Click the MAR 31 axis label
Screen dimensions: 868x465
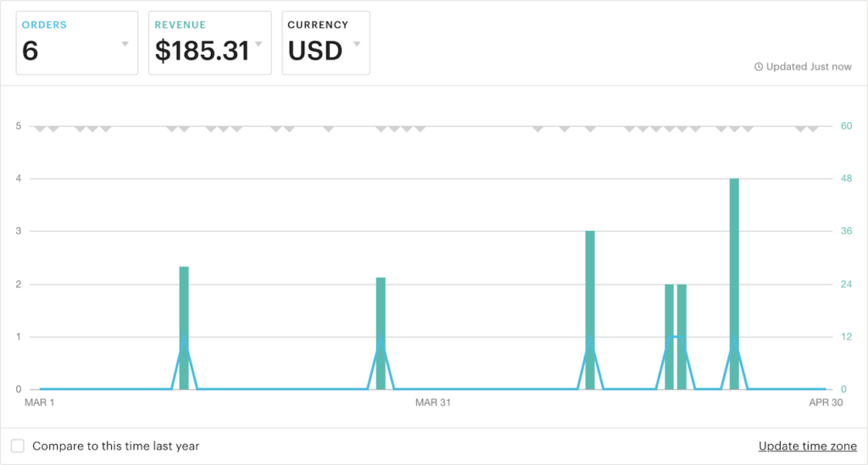pyautogui.click(x=432, y=402)
